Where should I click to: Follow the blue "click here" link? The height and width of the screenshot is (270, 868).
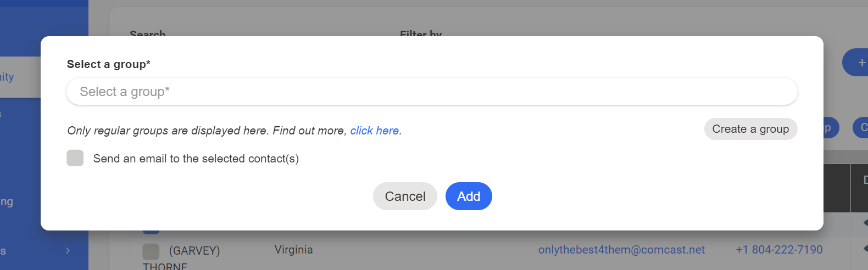(374, 131)
